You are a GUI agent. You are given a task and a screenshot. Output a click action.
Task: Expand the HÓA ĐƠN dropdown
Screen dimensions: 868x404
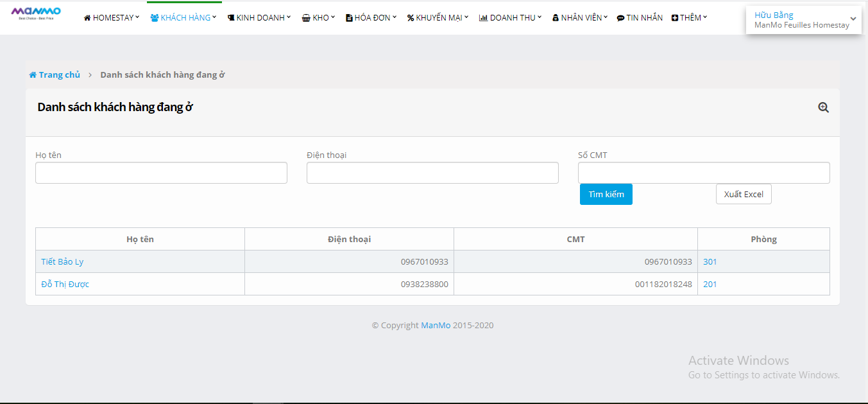[x=371, y=18]
